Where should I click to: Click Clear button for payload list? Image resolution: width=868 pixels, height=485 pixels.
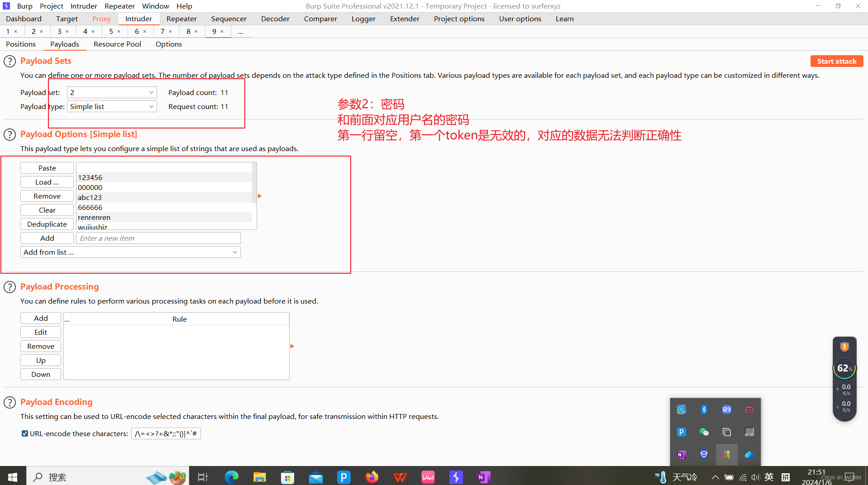click(47, 210)
